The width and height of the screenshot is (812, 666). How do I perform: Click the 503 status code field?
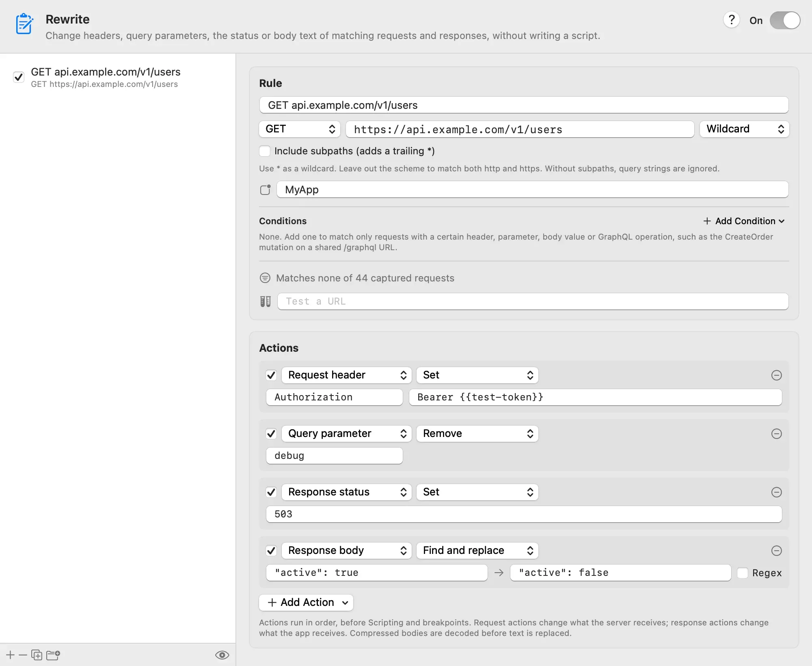click(524, 514)
